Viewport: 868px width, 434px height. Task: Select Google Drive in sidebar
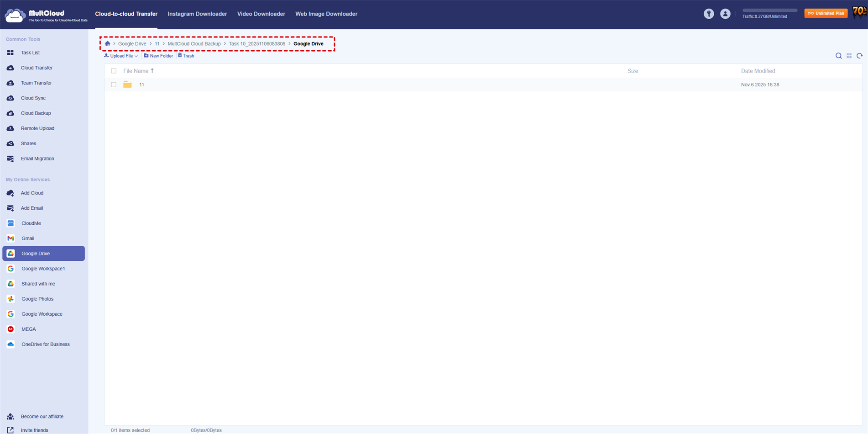pyautogui.click(x=44, y=254)
